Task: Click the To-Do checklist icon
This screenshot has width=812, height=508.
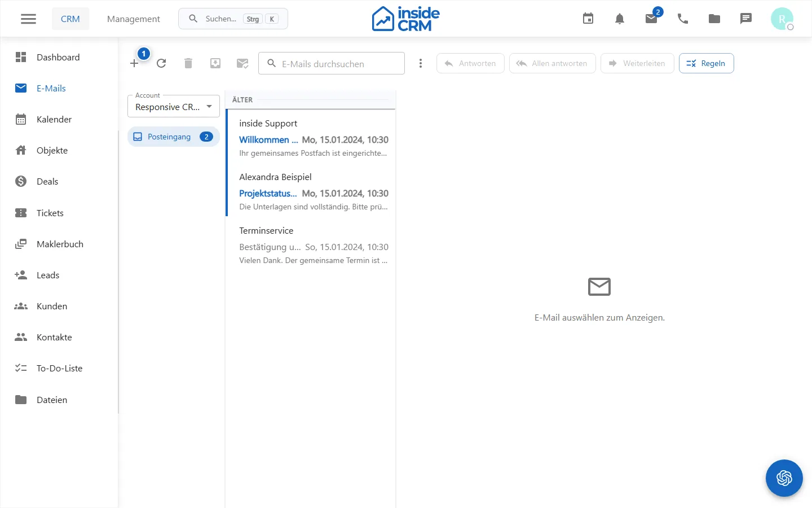Action: point(21,368)
